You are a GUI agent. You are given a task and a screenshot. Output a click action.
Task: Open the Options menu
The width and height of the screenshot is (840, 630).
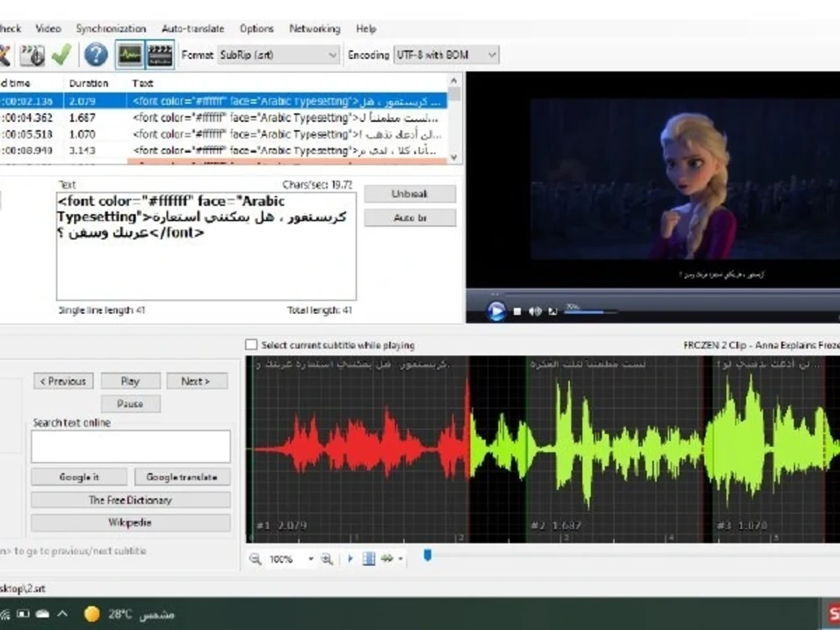256,29
